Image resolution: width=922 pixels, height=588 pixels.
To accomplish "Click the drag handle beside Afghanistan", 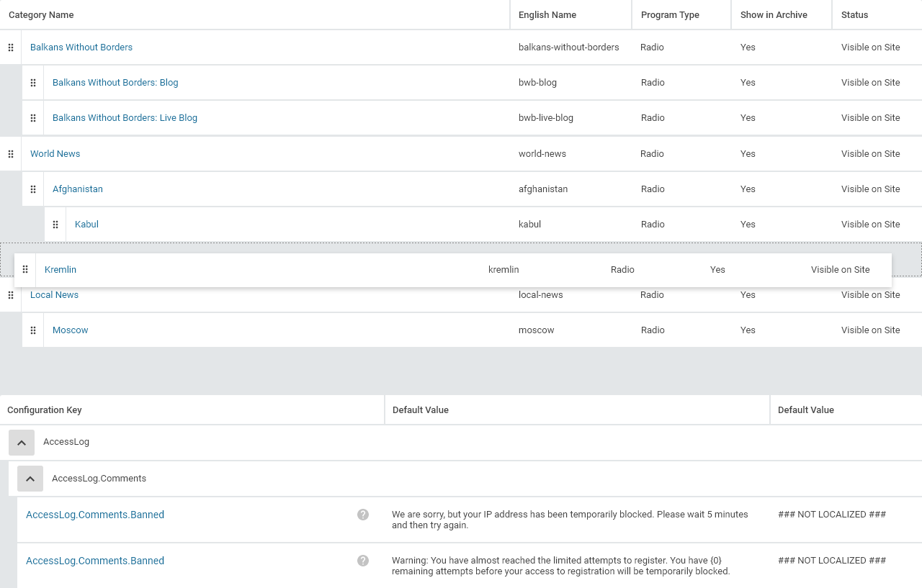I will pyautogui.click(x=33, y=189).
